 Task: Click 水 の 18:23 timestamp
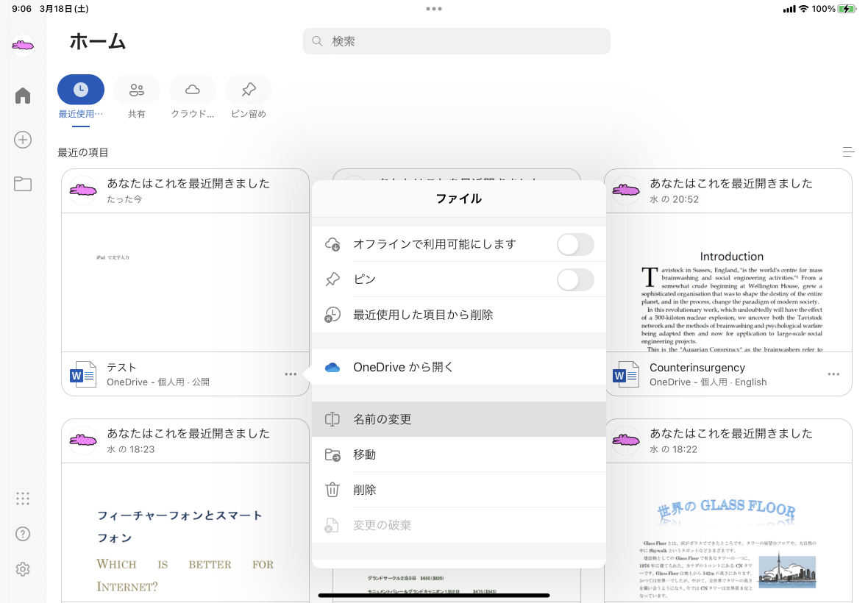[131, 449]
